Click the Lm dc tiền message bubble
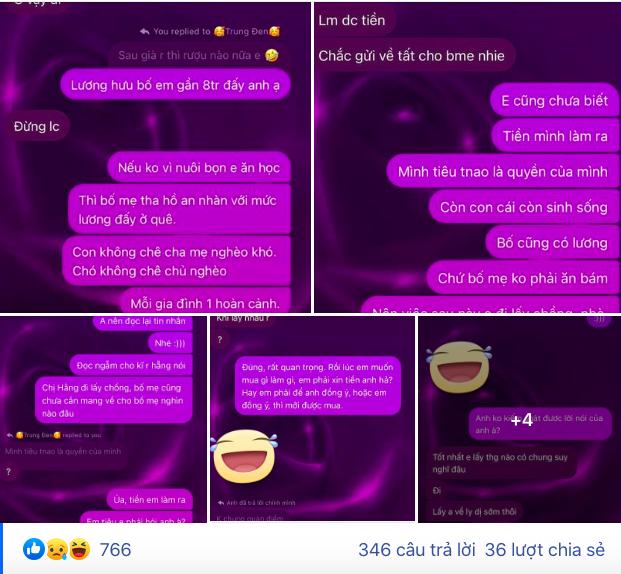This screenshot has width=621, height=574. point(352,20)
